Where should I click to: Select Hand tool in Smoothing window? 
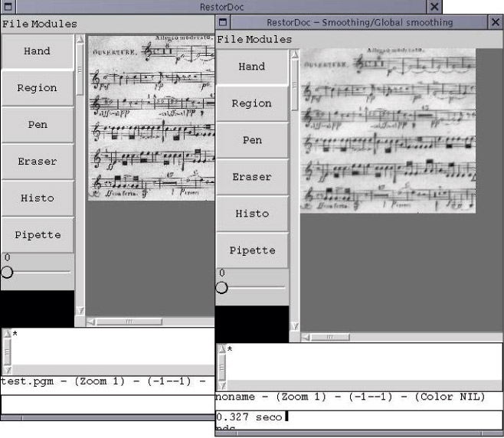tap(252, 67)
